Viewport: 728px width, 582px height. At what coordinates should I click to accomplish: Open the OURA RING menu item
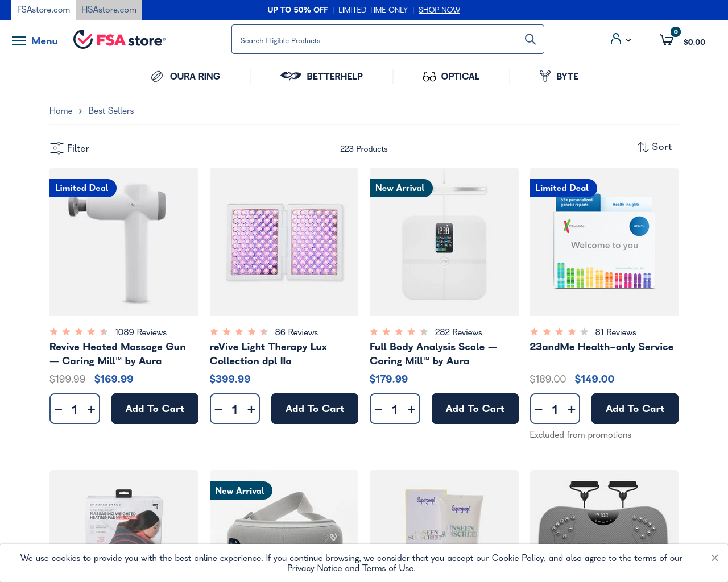pos(195,76)
